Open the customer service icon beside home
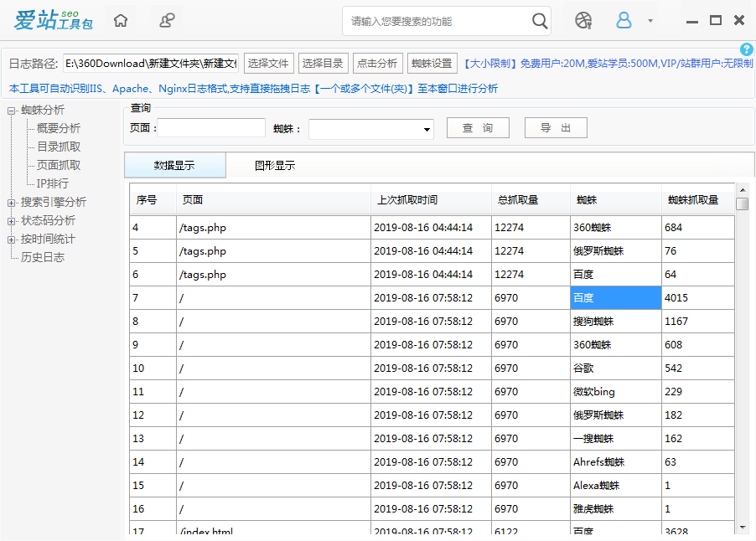 point(167,21)
